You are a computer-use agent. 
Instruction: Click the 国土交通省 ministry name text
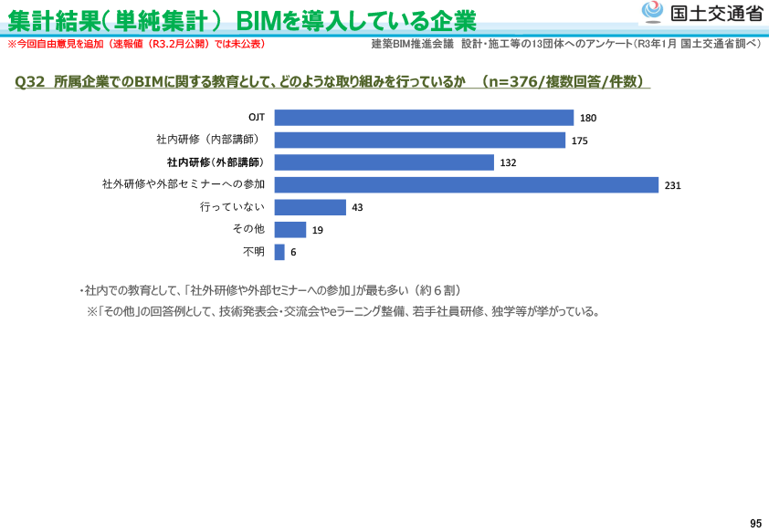click(716, 13)
